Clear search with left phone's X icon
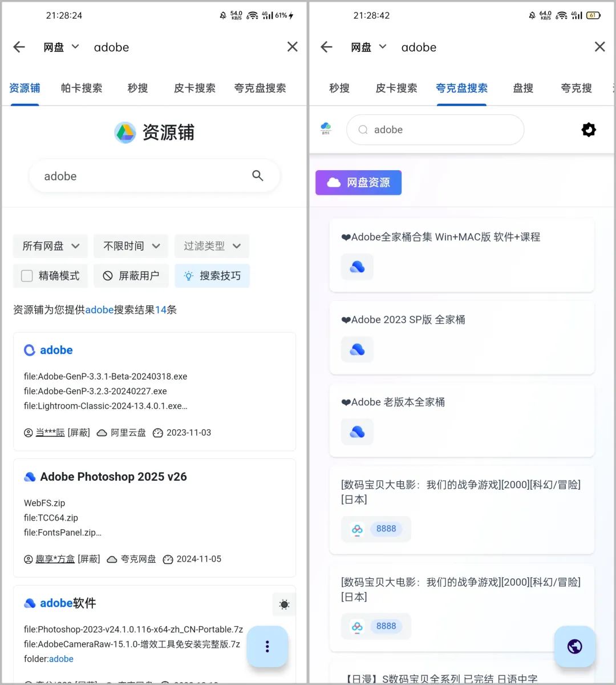616x685 pixels. [x=293, y=47]
